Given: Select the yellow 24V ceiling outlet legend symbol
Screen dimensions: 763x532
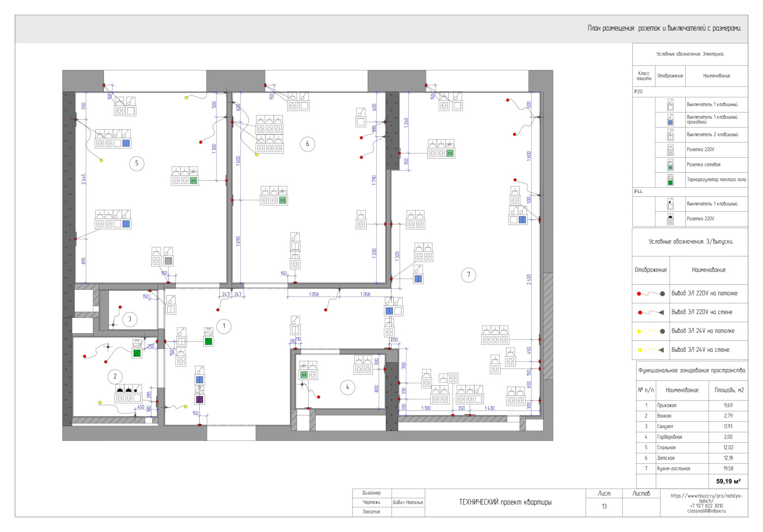Looking at the screenshot, I should (650, 331).
